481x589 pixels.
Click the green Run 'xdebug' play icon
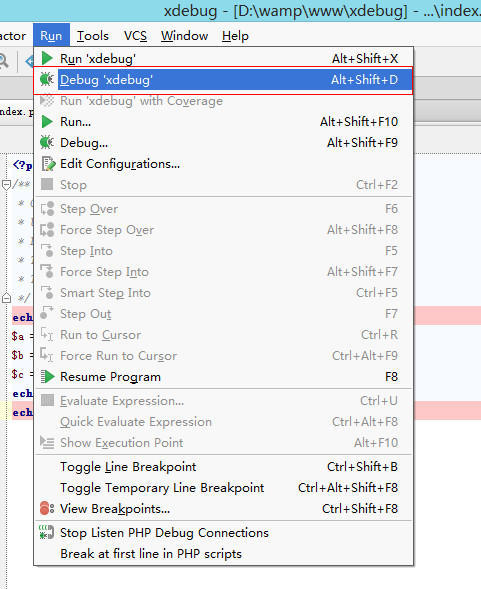click(47, 58)
